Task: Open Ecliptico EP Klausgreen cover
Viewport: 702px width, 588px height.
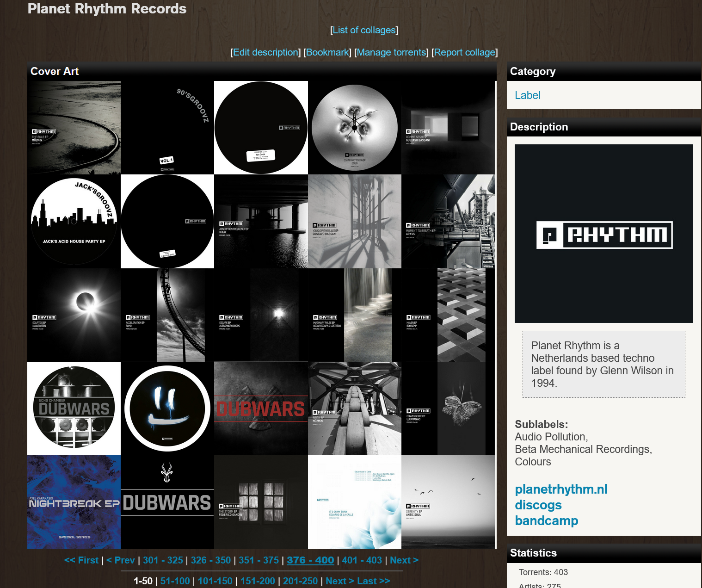Action: point(74,315)
